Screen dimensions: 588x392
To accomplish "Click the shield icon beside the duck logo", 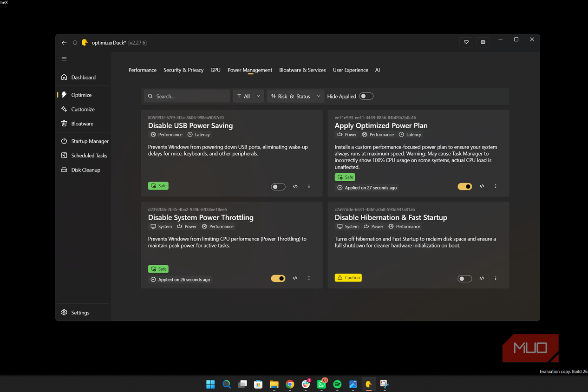I will point(75,43).
